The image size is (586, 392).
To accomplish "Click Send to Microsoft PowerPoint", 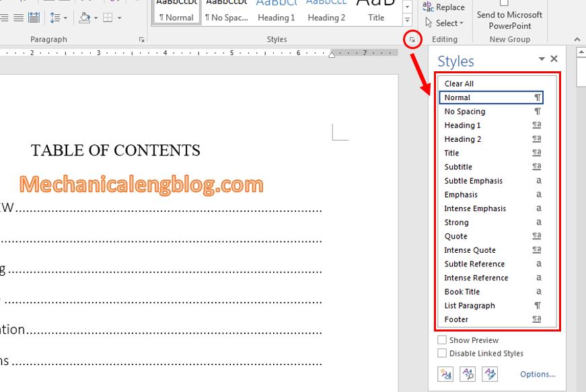I will pos(509,16).
